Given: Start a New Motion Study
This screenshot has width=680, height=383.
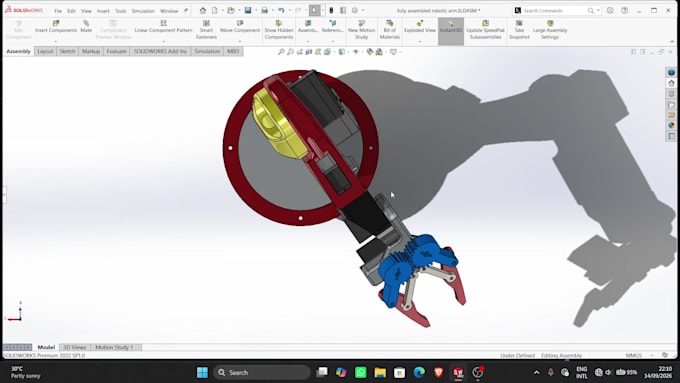Looking at the screenshot, I should [361, 29].
